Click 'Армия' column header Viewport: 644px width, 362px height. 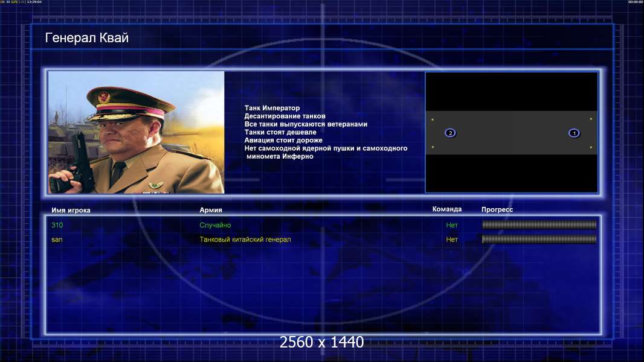click(x=211, y=210)
